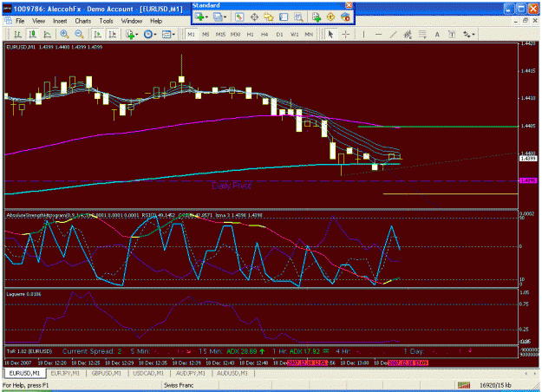Open the File menu
This screenshot has height=392, width=542.
[x=20, y=21]
